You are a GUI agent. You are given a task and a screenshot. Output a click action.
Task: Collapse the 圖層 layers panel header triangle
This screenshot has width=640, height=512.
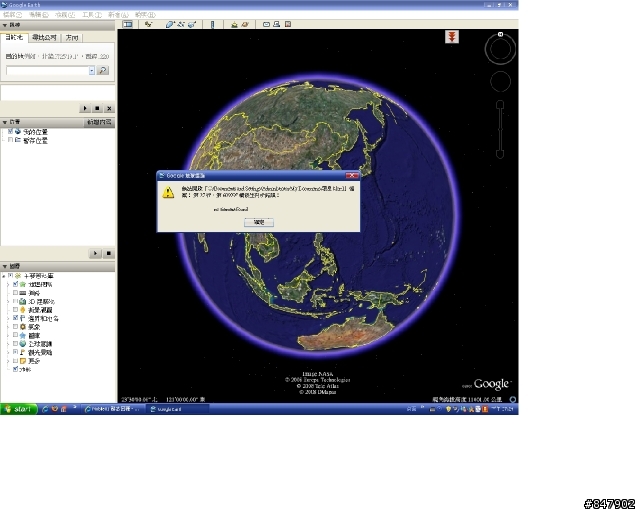click(5, 266)
